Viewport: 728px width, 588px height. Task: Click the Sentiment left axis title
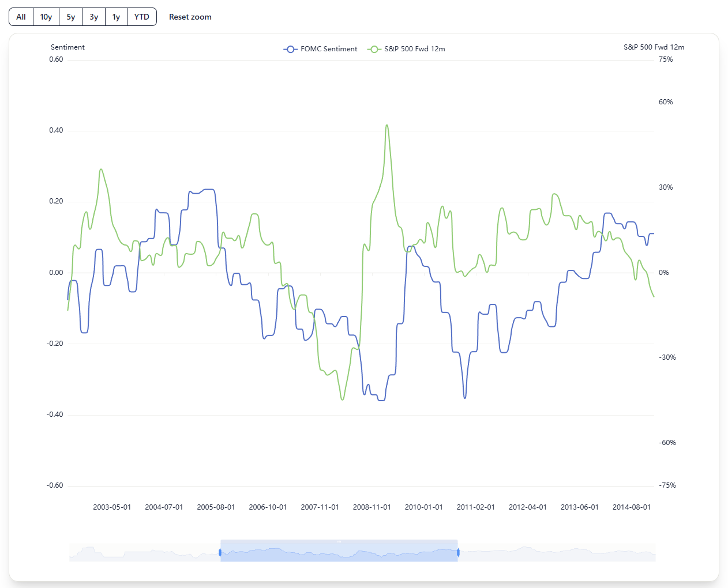click(x=67, y=47)
